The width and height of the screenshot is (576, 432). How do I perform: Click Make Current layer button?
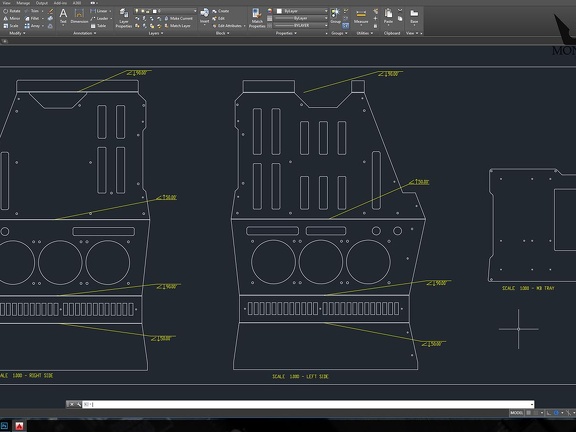coord(178,18)
